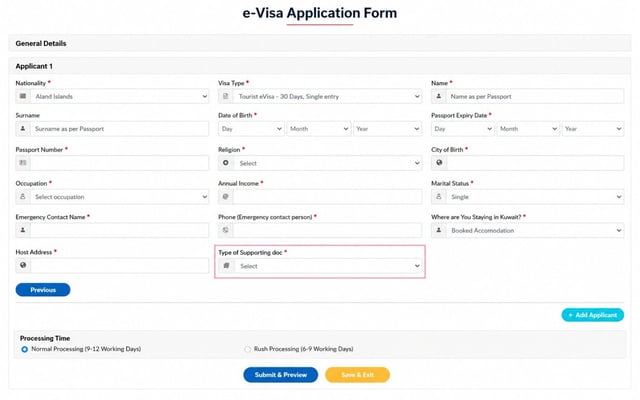Click Submit & Preview button
Image resolution: width=640 pixels, height=400 pixels.
281,375
